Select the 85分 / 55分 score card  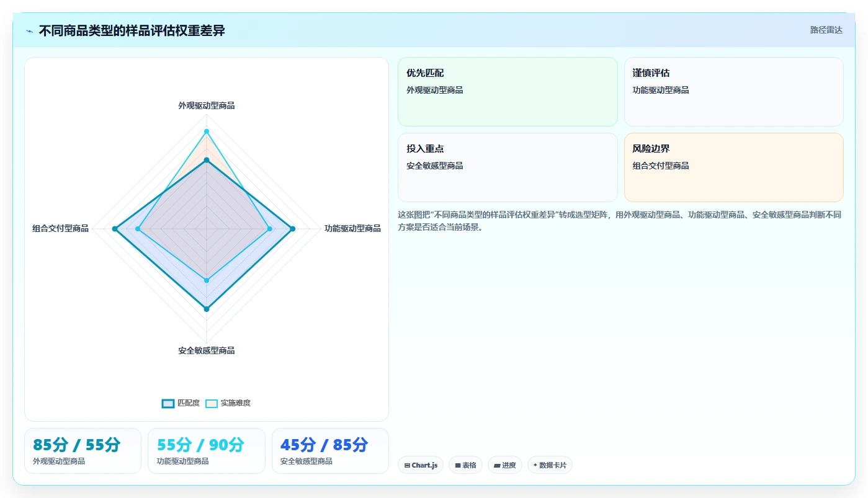(83, 451)
